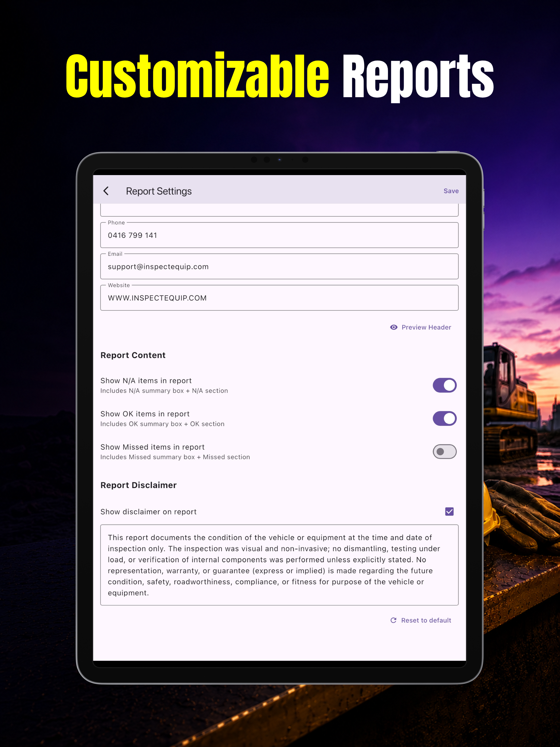Screen dimensions: 560x747
Task: Go back using the left chevron arrow
Action: [106, 191]
